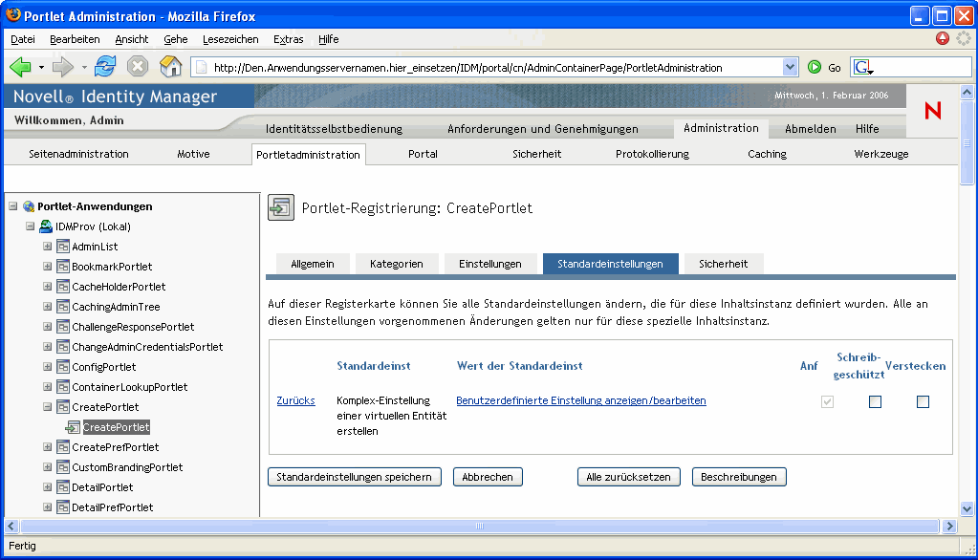Click the ContainerLookupPortlet icon

pos(62,387)
